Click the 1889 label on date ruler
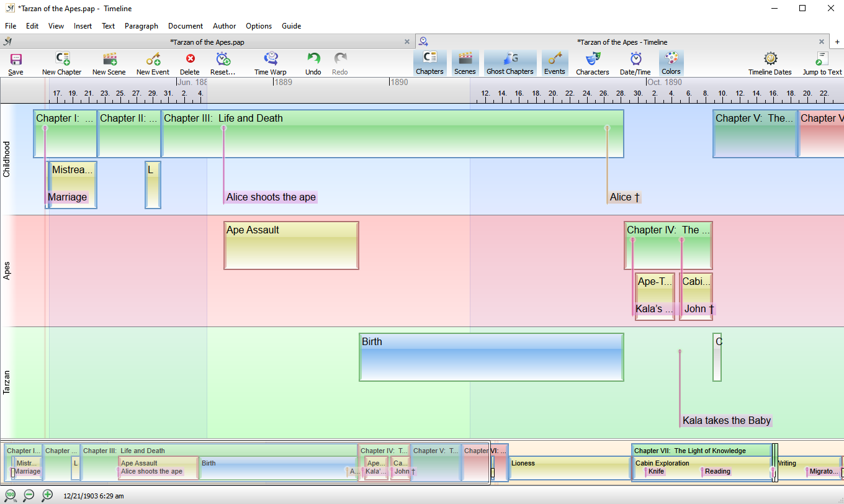The width and height of the screenshot is (844, 504). point(283,82)
